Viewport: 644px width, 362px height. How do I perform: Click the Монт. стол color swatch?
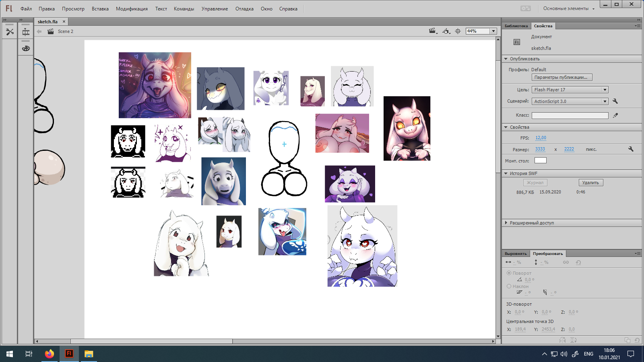[x=540, y=160]
